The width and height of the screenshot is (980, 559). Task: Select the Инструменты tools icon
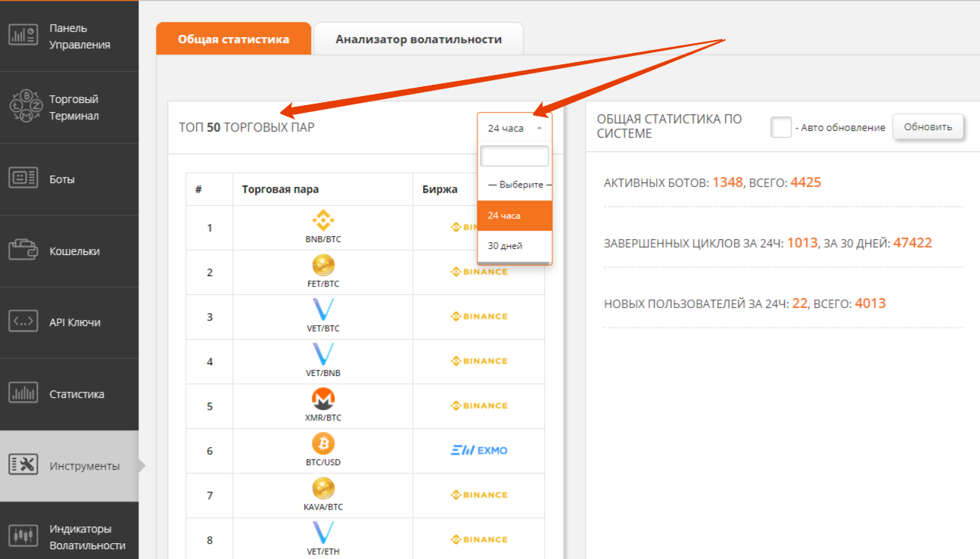point(23,465)
